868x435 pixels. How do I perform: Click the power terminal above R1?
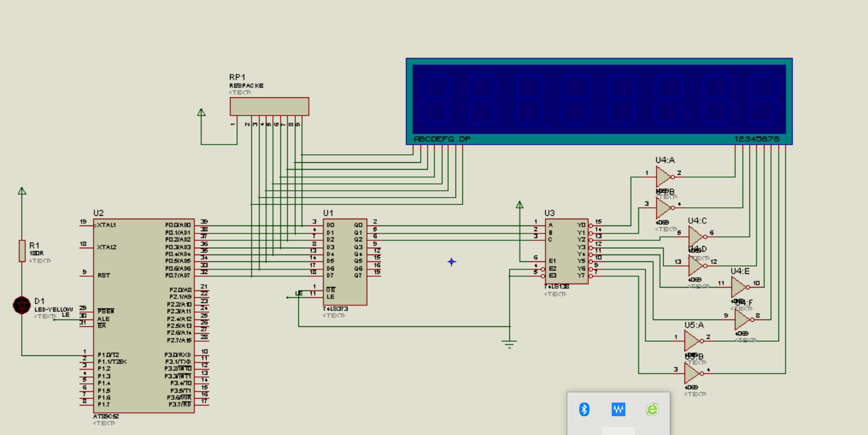click(x=21, y=192)
